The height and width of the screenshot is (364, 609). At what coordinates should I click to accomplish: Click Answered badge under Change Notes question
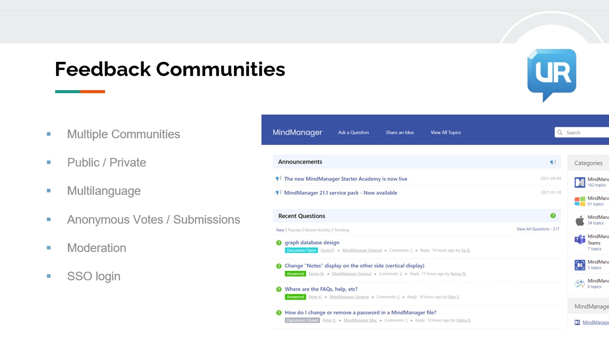295,273
